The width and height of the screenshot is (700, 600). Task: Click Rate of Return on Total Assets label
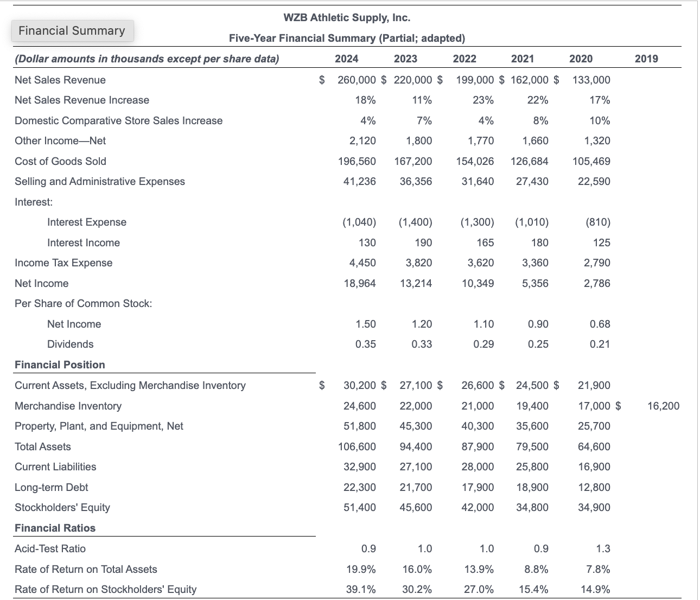click(86, 569)
